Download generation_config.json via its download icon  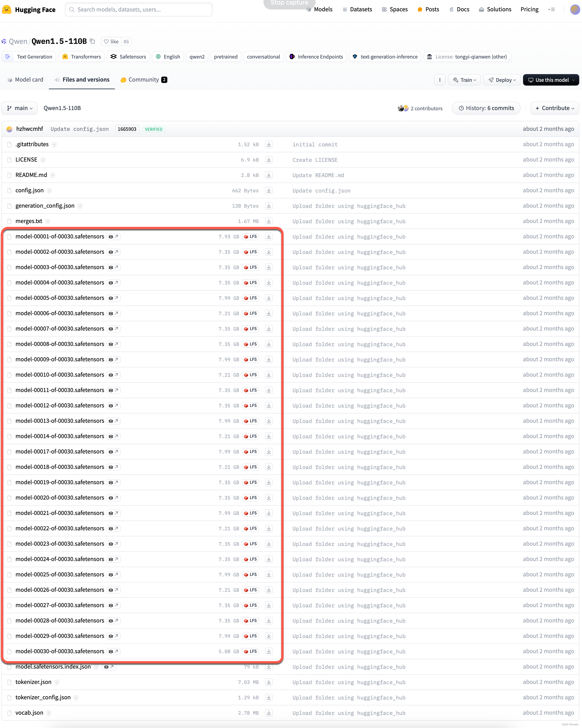pyautogui.click(x=269, y=206)
